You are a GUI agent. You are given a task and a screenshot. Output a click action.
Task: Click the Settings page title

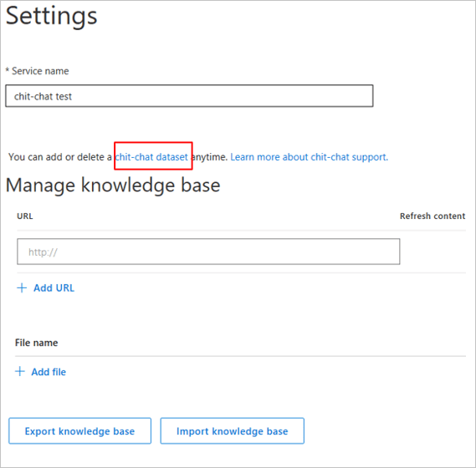(x=52, y=17)
